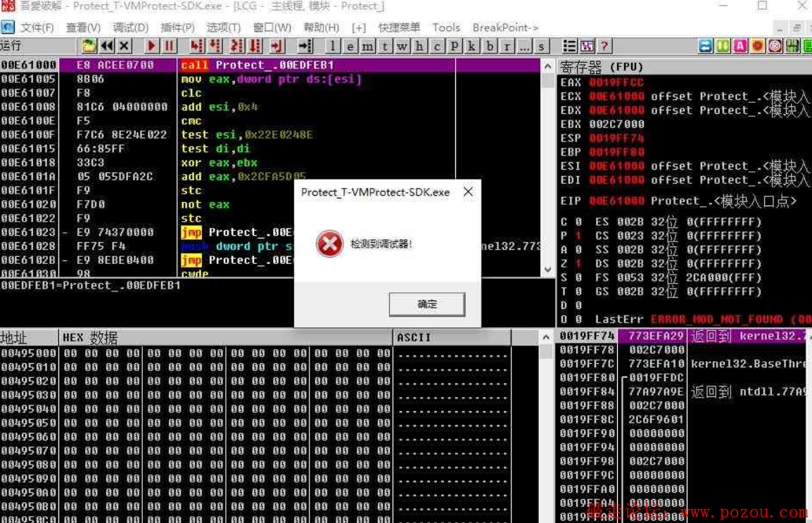Click Execute till return toolbar icon
812x523 pixels.
(x=277, y=46)
